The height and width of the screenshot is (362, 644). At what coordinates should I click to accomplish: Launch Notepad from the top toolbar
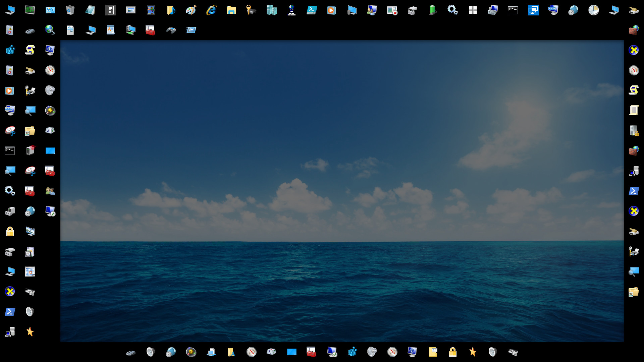pyautogui.click(x=91, y=10)
